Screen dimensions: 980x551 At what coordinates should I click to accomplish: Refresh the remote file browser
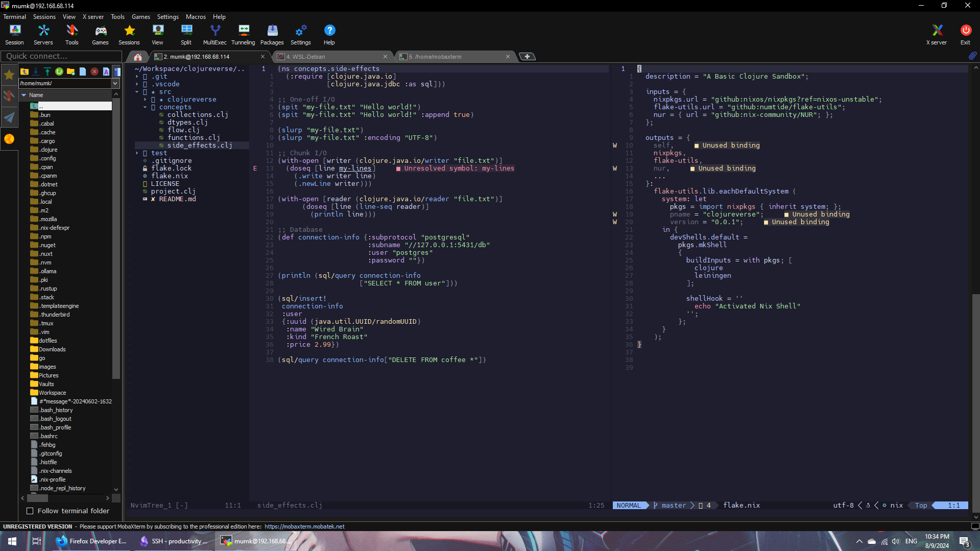coord(59,71)
